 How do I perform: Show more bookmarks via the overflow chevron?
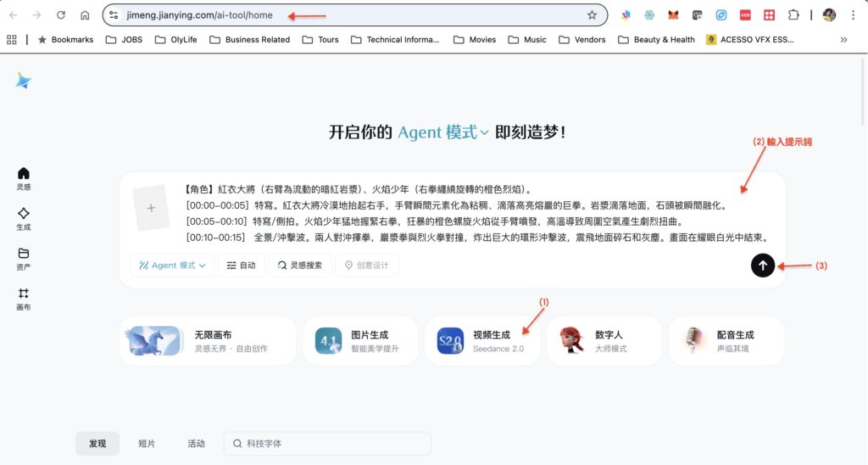[x=843, y=39]
